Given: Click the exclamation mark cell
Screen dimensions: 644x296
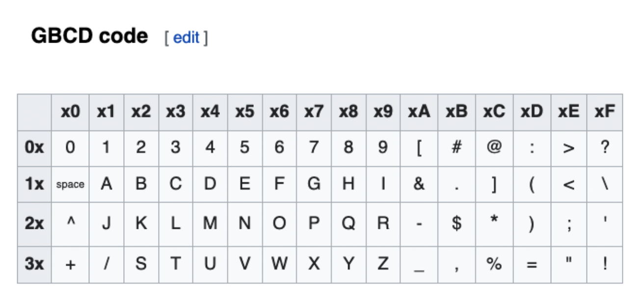Looking at the screenshot, I should click(x=605, y=265).
